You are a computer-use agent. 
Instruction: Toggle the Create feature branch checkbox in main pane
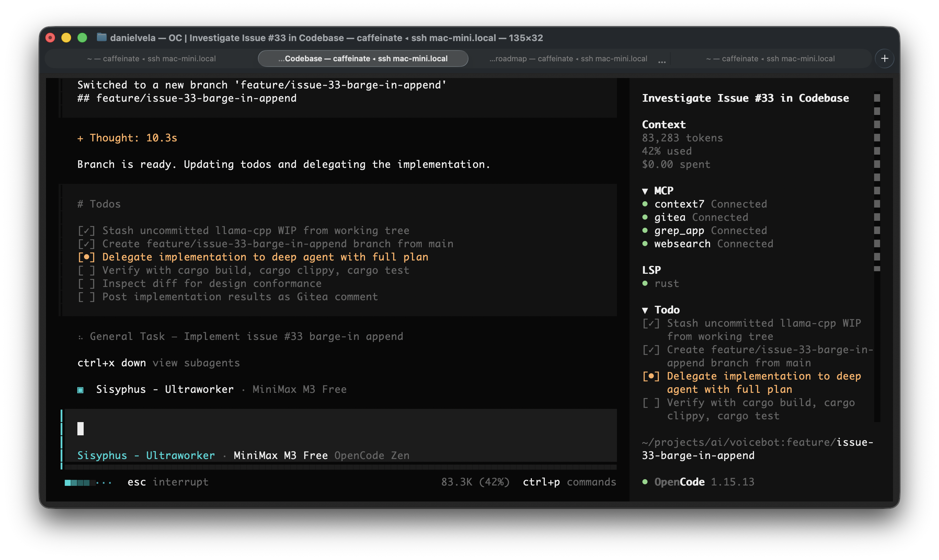coord(86,244)
